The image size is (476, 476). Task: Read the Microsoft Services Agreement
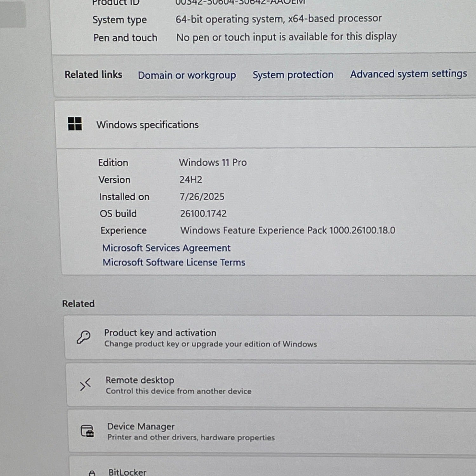click(166, 248)
